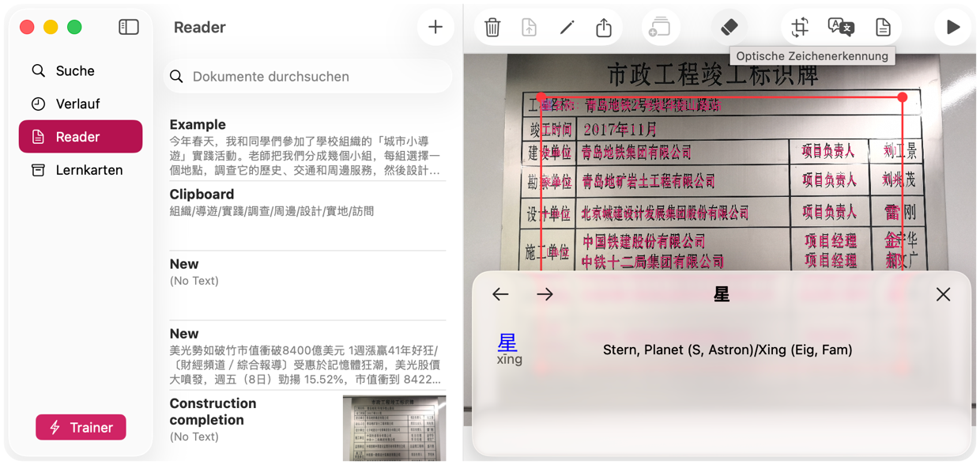This screenshot has width=980, height=465.
Task: Click 2017年11月 text in the image
Action: 620,129
